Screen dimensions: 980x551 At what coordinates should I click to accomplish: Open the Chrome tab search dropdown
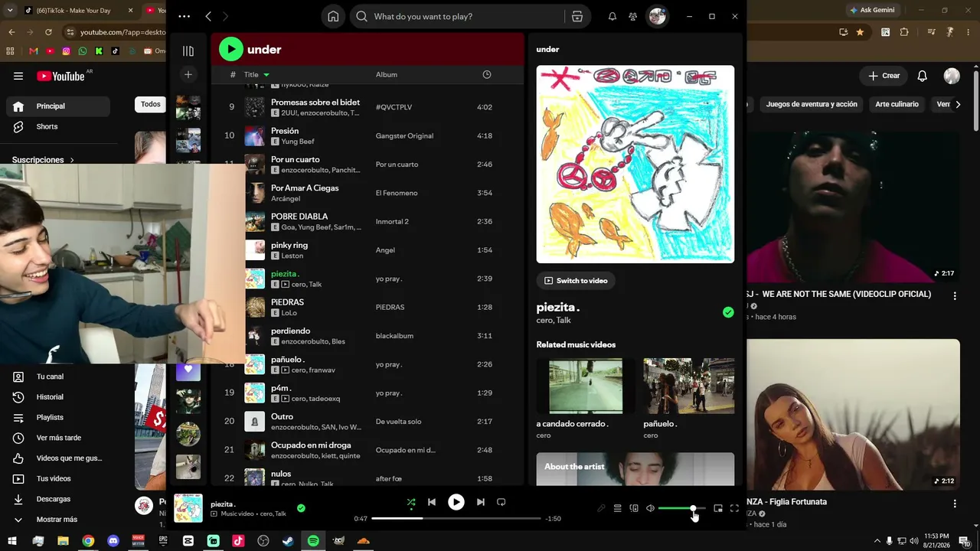coord(10,10)
